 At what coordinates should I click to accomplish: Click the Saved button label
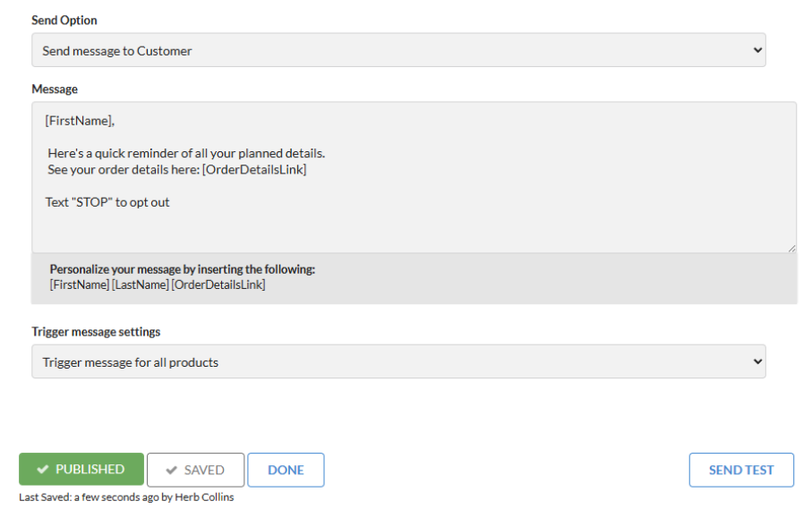[x=204, y=470]
